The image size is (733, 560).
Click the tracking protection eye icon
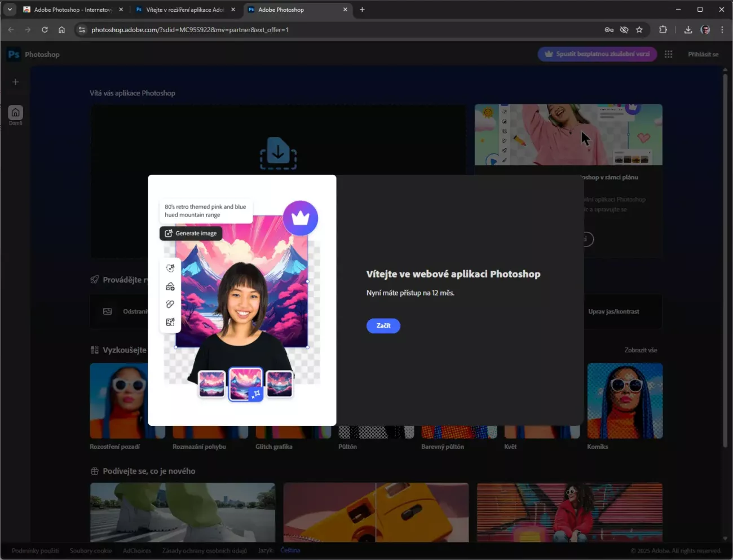pyautogui.click(x=624, y=30)
